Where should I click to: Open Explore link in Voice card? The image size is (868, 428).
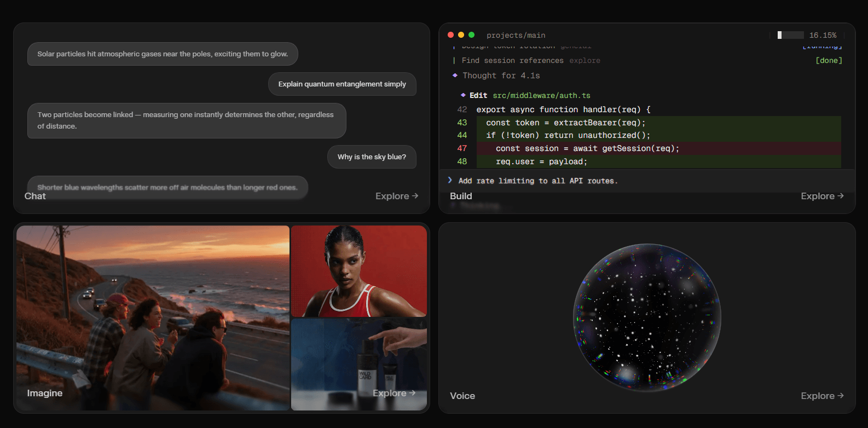822,396
